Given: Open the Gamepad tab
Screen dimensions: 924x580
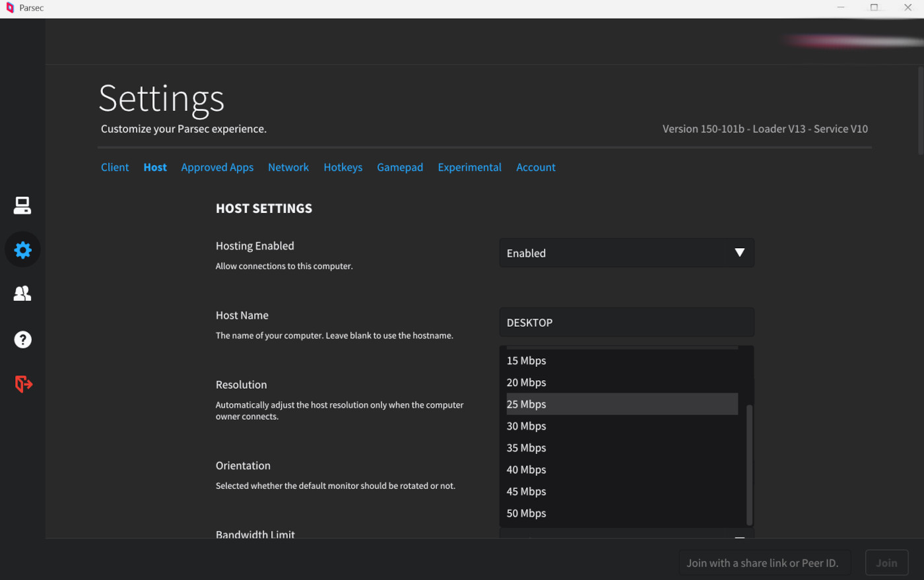Looking at the screenshot, I should (x=400, y=168).
